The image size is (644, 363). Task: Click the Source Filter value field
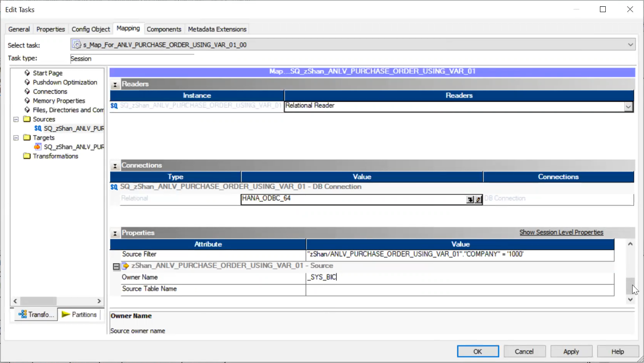tap(460, 254)
